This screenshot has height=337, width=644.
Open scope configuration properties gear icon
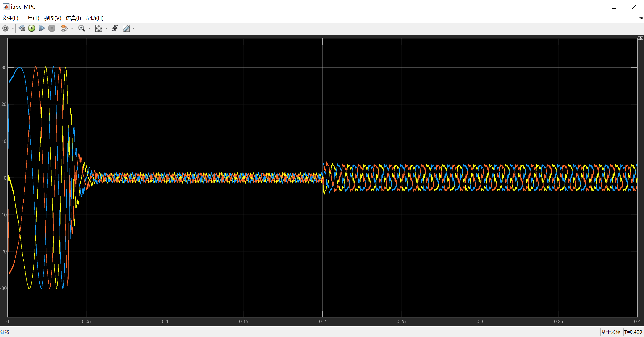pos(5,28)
